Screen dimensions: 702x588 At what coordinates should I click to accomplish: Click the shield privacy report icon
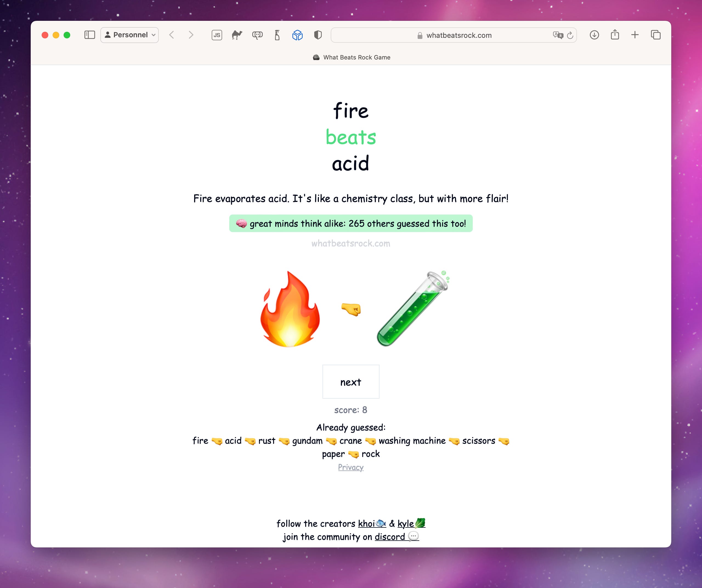coord(318,35)
